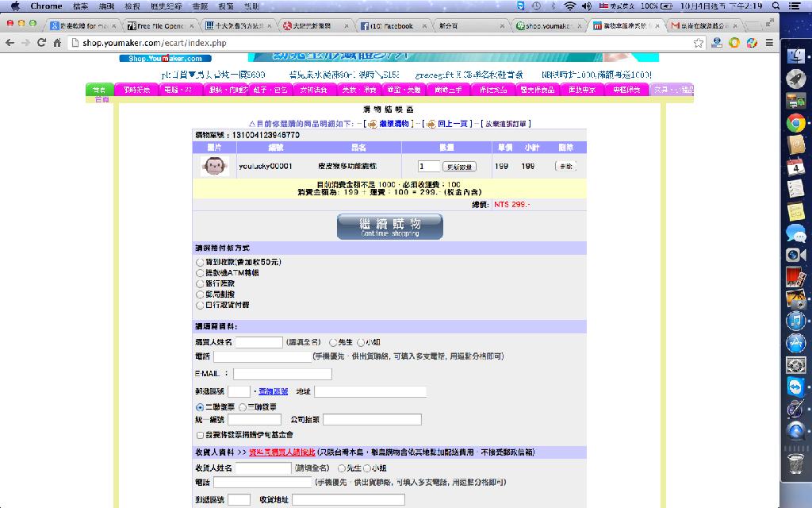Click the update quantity button

click(459, 167)
